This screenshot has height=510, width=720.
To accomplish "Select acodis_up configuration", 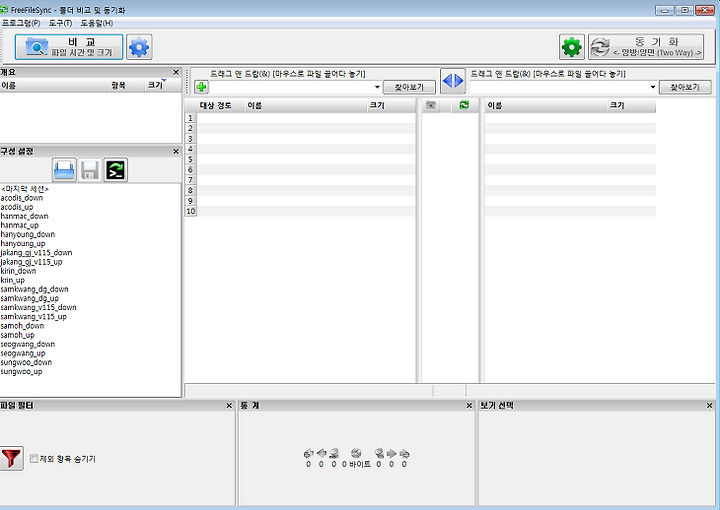I will pyautogui.click(x=17, y=207).
